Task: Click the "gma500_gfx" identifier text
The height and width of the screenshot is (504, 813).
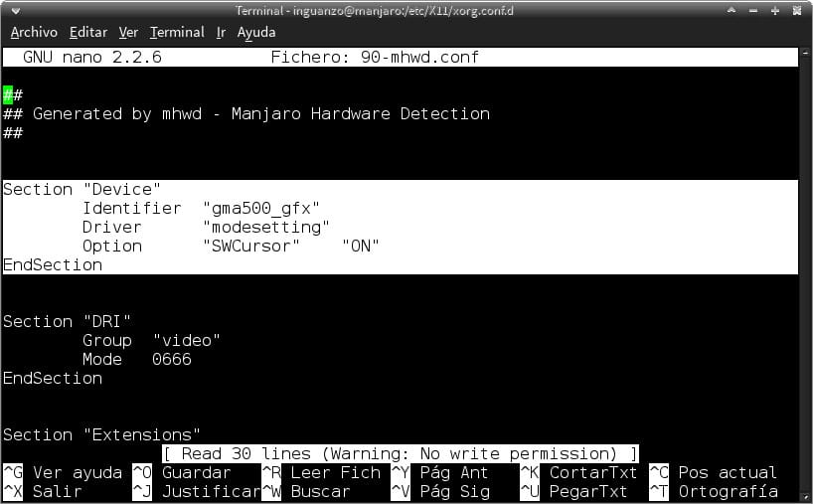Action: (x=260, y=209)
